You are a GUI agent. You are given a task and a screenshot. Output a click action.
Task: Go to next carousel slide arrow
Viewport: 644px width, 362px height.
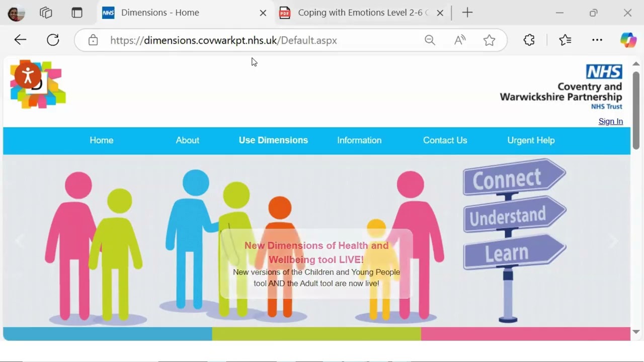(x=614, y=241)
